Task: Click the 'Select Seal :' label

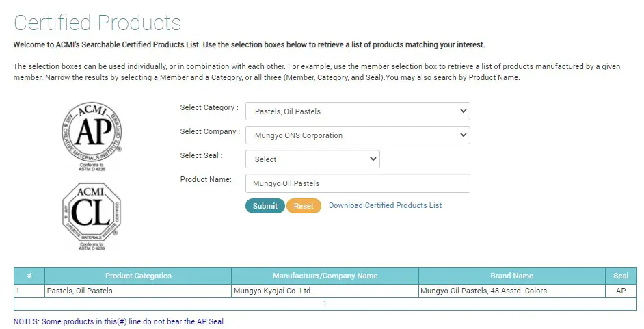Action: click(x=201, y=155)
